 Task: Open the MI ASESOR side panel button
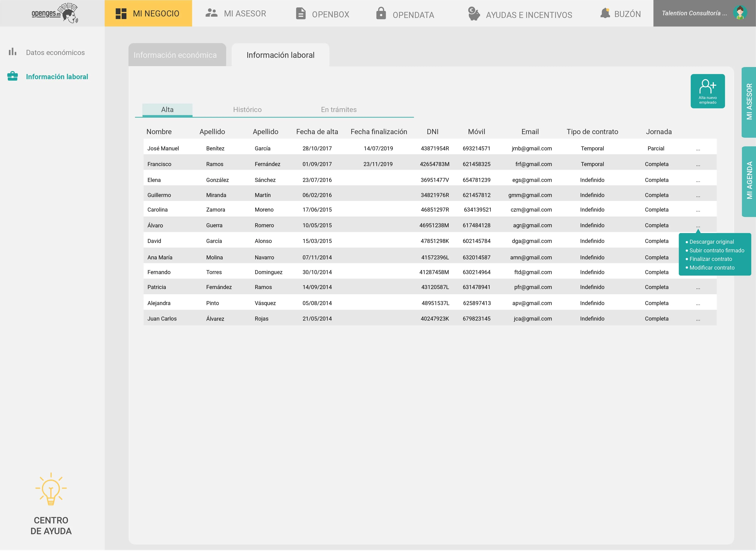[749, 102]
